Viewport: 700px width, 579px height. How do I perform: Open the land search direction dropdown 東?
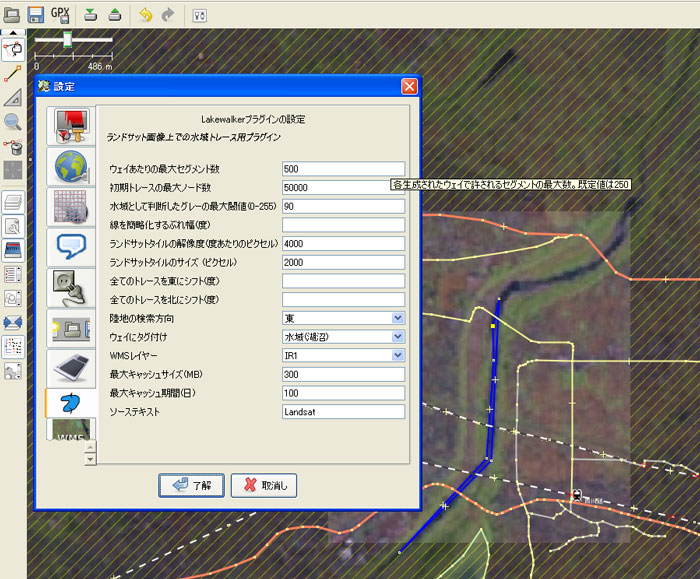[343, 318]
